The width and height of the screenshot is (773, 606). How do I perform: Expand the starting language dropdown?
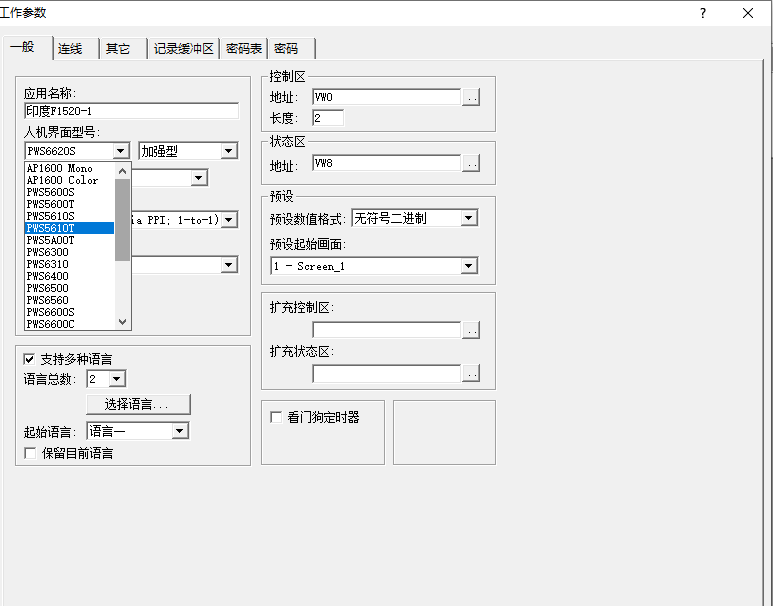[x=180, y=431]
